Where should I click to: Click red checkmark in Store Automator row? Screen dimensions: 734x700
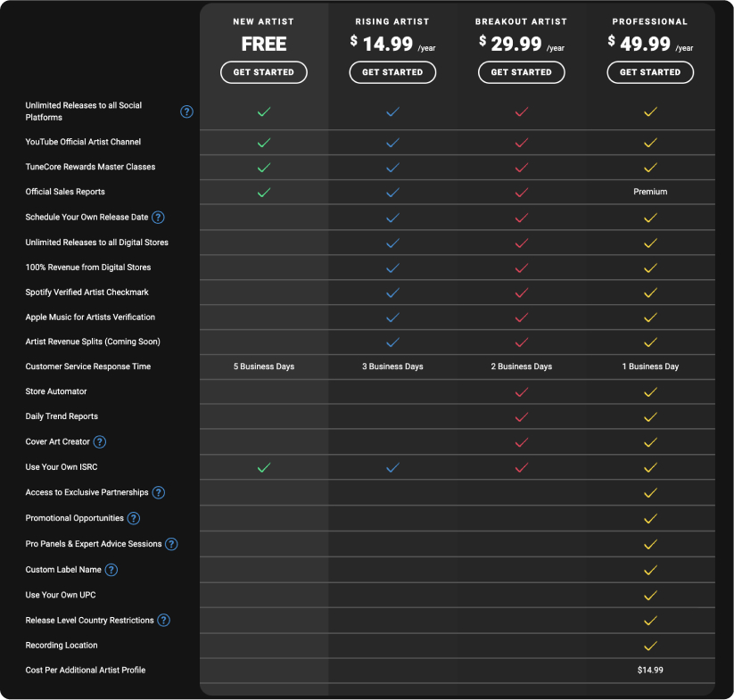tap(522, 392)
